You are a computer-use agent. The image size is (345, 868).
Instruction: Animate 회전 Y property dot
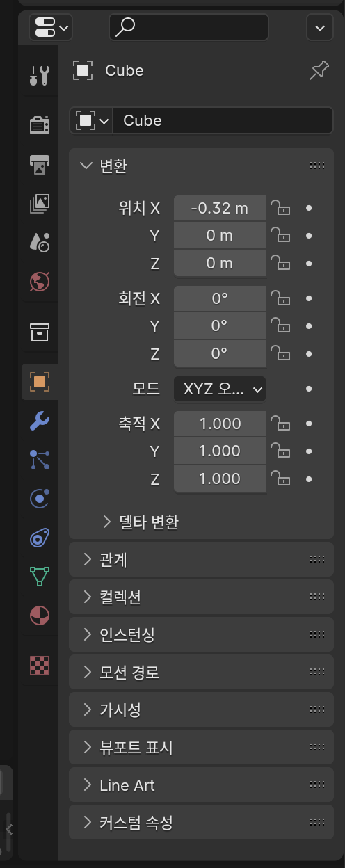(309, 326)
